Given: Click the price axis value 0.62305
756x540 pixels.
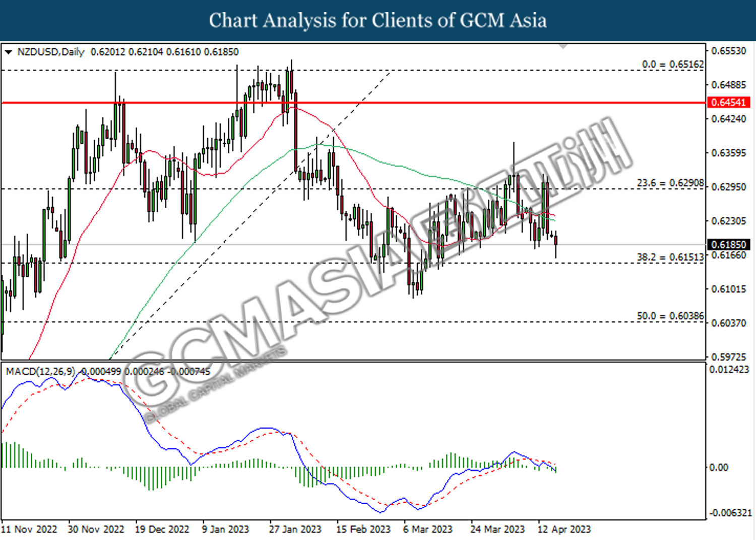Looking at the screenshot, I should coord(729,221).
